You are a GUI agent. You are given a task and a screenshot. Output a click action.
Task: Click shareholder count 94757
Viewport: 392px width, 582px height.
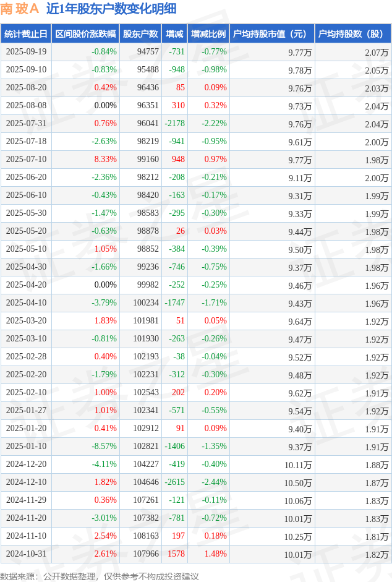coord(148,52)
